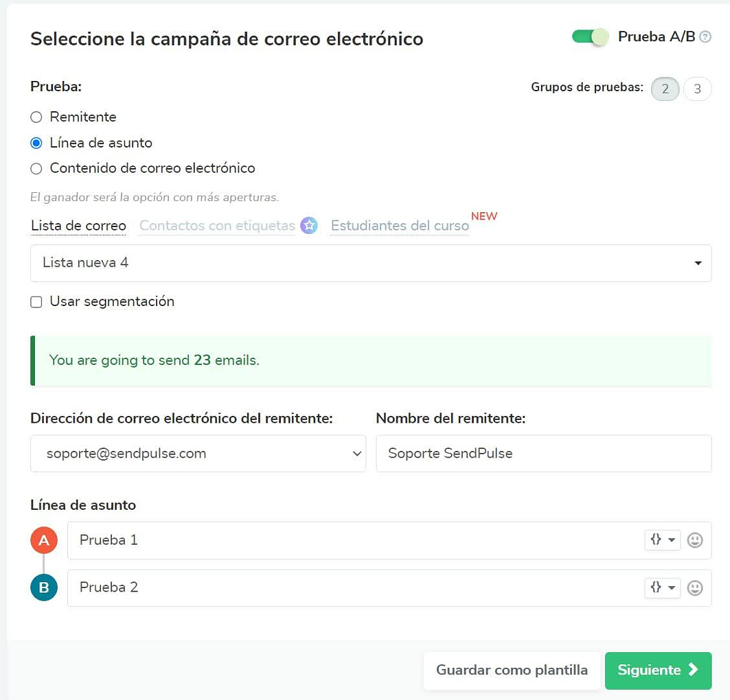Enable the Usar segmentación checkbox

[36, 301]
